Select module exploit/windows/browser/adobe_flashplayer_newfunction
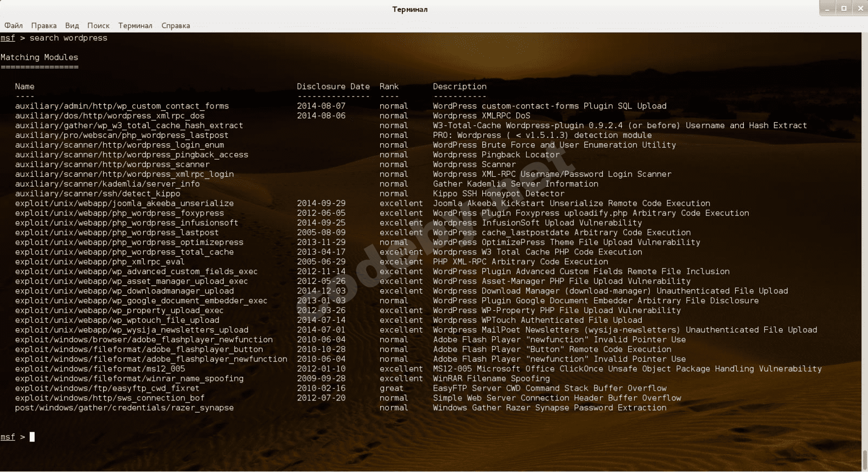The width and height of the screenshot is (868, 472). coord(144,341)
